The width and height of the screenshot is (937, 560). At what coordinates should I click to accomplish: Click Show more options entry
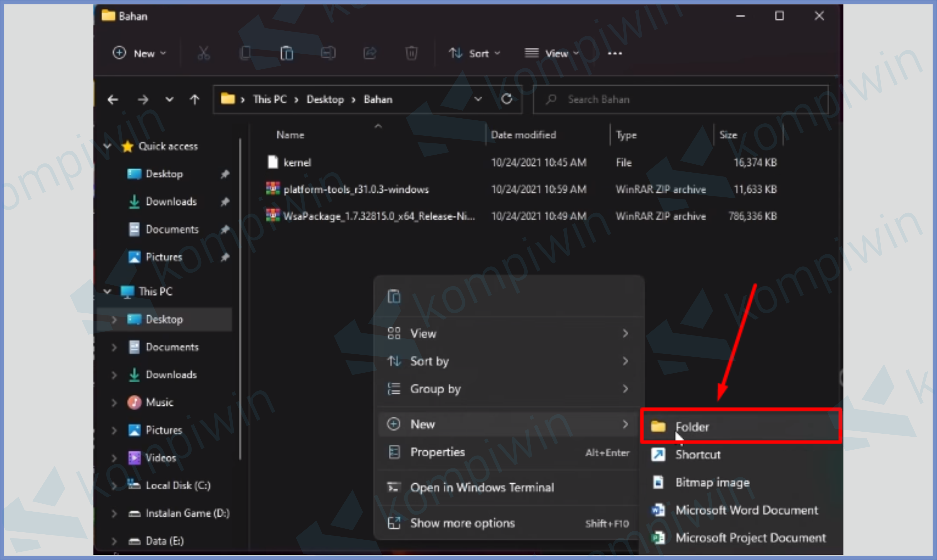point(462,523)
